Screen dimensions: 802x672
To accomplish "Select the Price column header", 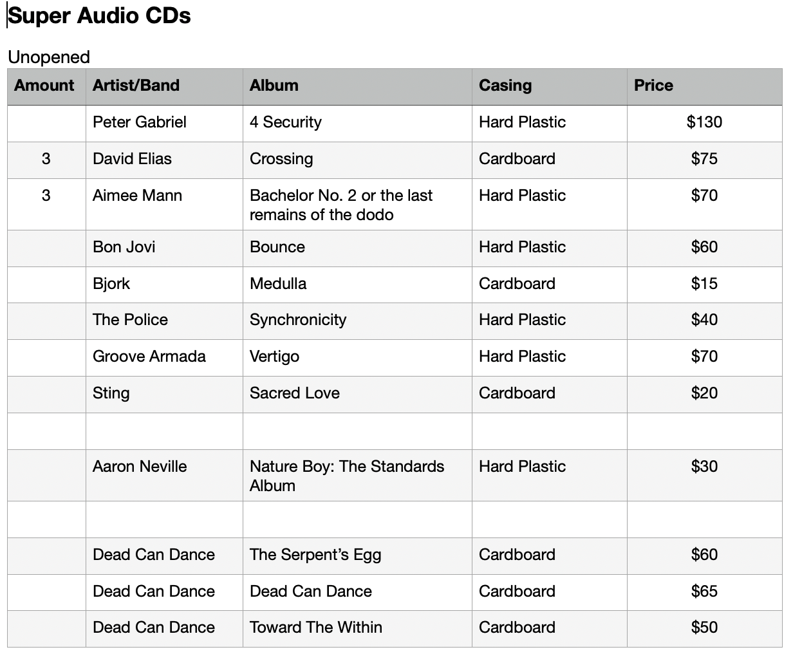I will (x=705, y=87).
